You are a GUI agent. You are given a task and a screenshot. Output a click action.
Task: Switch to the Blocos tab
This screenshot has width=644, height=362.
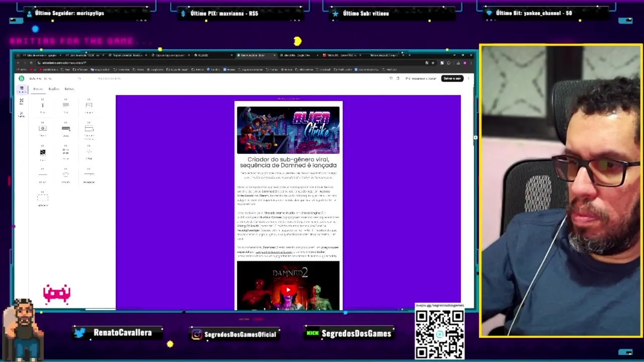(x=38, y=89)
